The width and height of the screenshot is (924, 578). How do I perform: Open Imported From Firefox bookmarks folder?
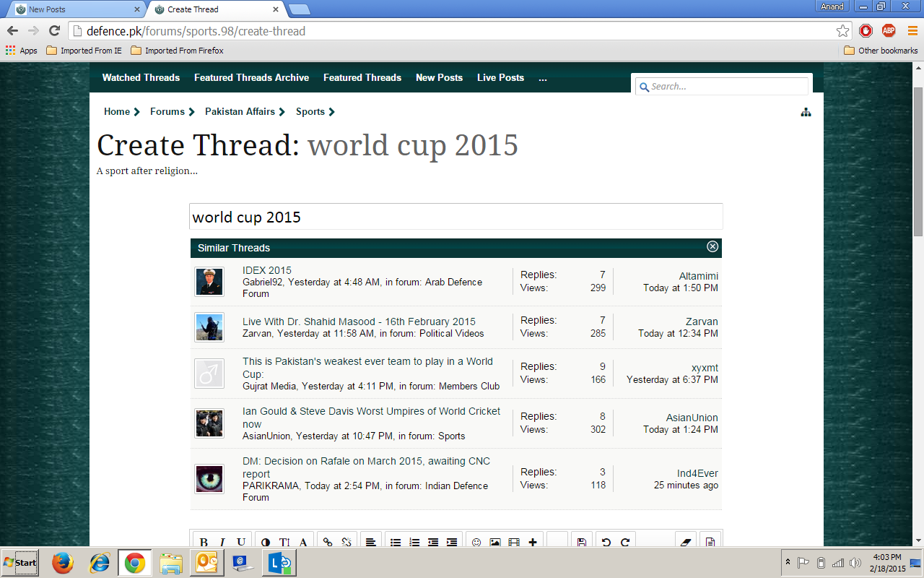[x=177, y=51]
